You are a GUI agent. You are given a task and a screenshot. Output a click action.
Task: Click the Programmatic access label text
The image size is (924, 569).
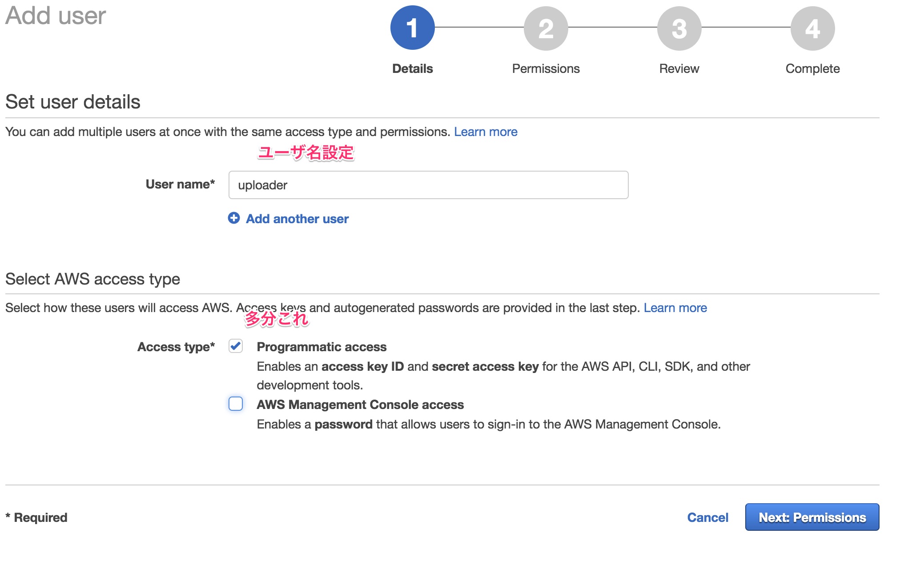click(321, 347)
